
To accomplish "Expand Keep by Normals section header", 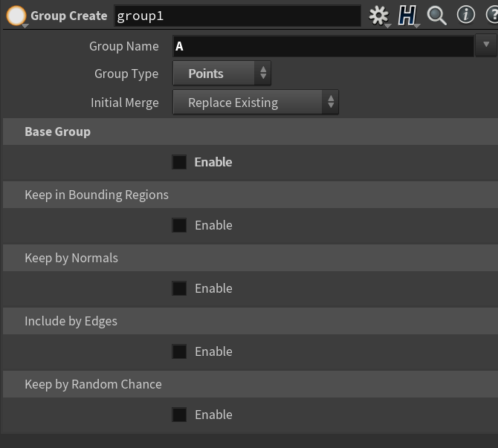I will [250, 258].
